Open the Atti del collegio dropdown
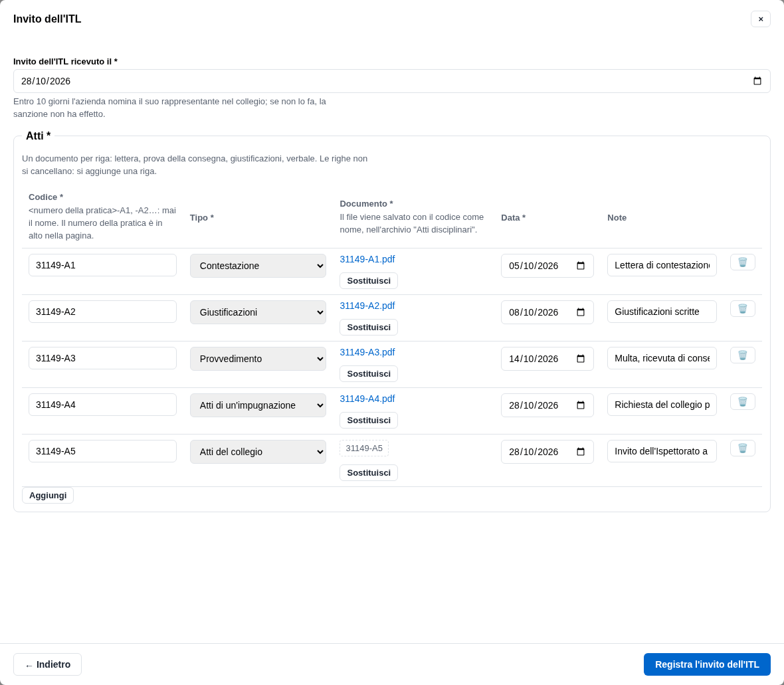This screenshot has height=685, width=784. [x=258, y=452]
